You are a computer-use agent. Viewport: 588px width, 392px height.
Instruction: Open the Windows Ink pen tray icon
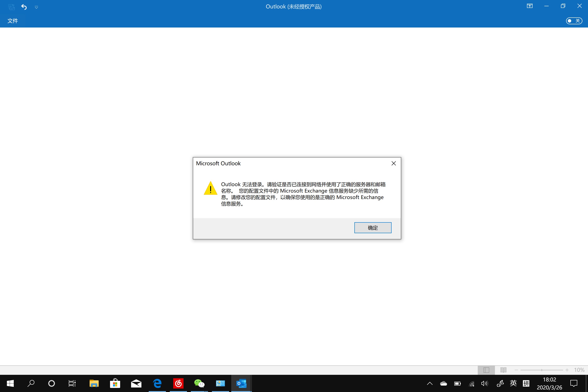(500, 383)
